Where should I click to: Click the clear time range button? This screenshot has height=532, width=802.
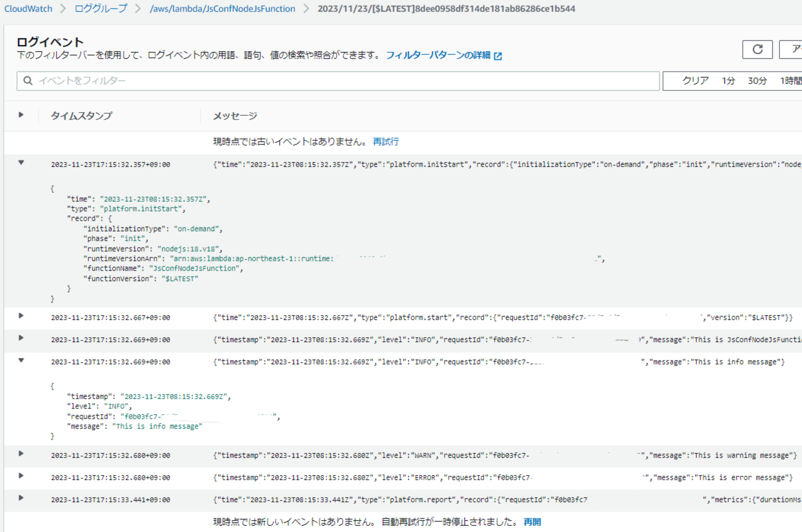click(695, 81)
